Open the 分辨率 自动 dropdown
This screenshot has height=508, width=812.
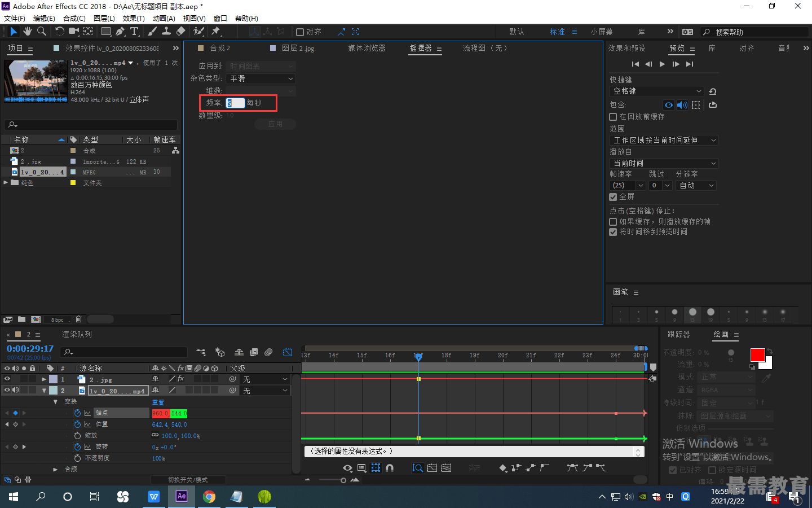[696, 185]
